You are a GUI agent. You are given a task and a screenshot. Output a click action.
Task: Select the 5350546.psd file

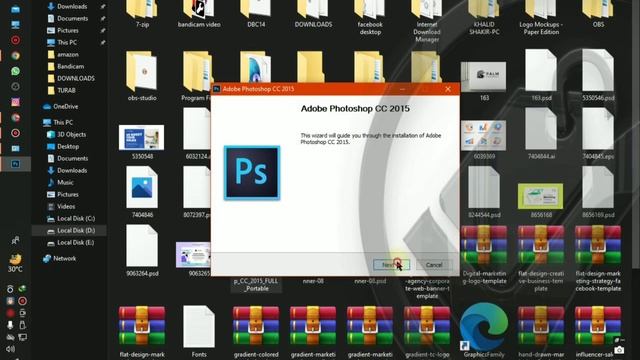pyautogui.click(x=598, y=76)
